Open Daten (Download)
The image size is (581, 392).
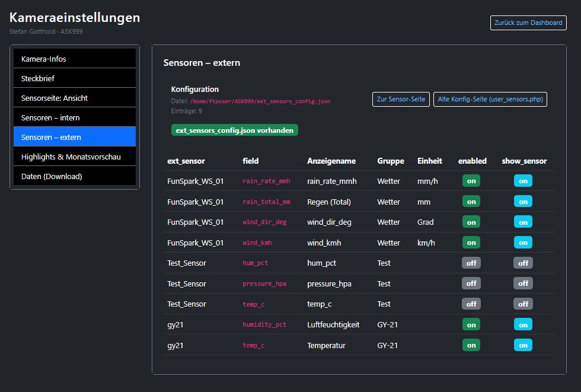[74, 176]
